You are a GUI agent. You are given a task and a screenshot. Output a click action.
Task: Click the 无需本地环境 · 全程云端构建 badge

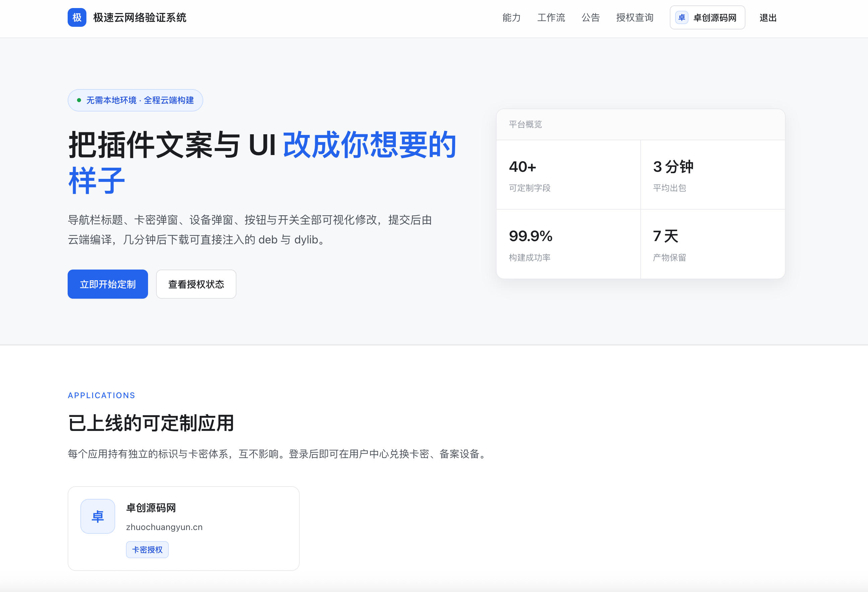[135, 100]
